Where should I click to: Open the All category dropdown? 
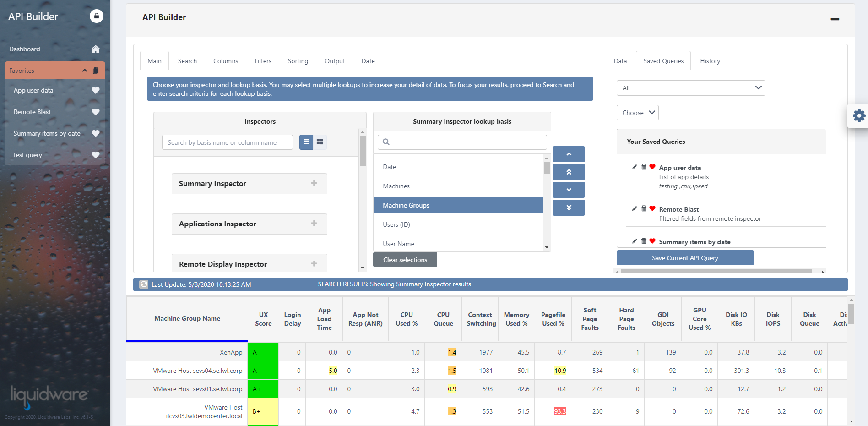tap(691, 88)
